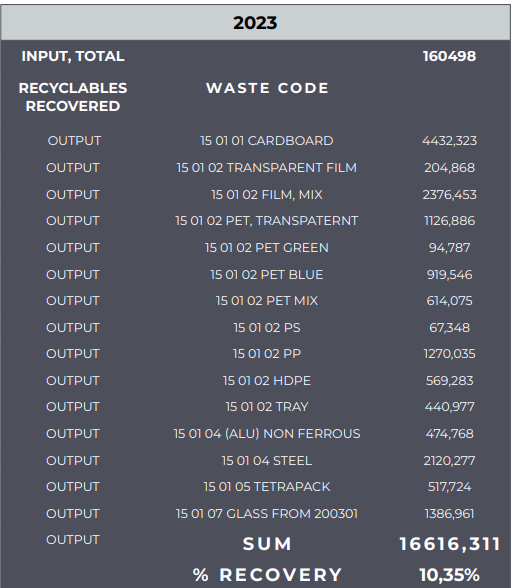Image resolution: width=511 pixels, height=588 pixels.
Task: Click the PET BLUE value 919,546
Action: pyautogui.click(x=450, y=275)
